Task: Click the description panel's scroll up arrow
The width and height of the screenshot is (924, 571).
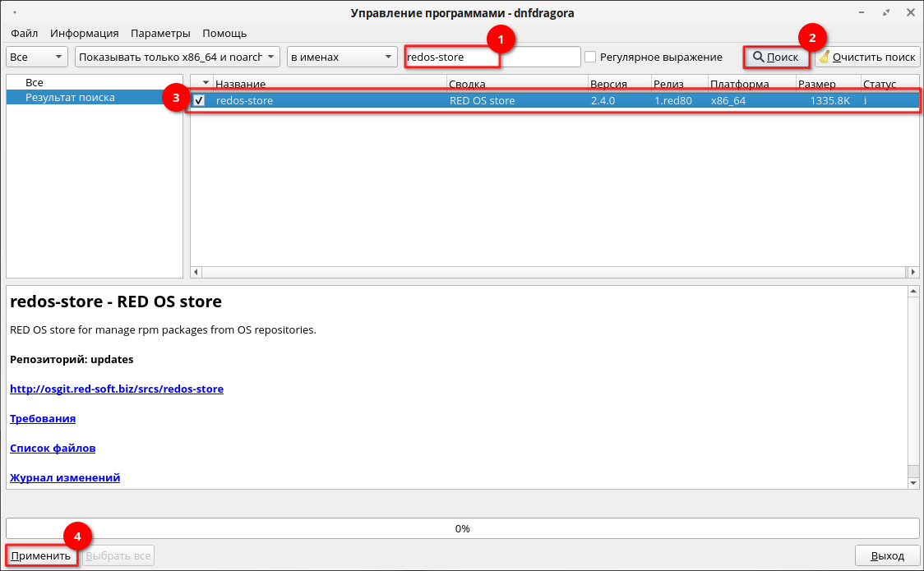Action: point(912,292)
